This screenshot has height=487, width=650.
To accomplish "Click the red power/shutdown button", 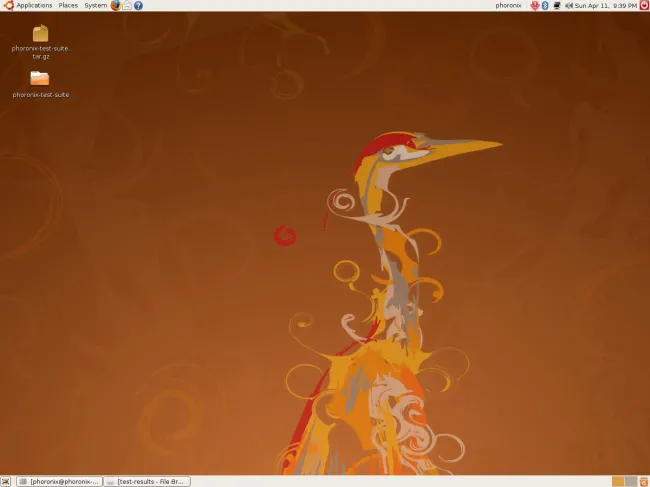I will pyautogui.click(x=644, y=5).
